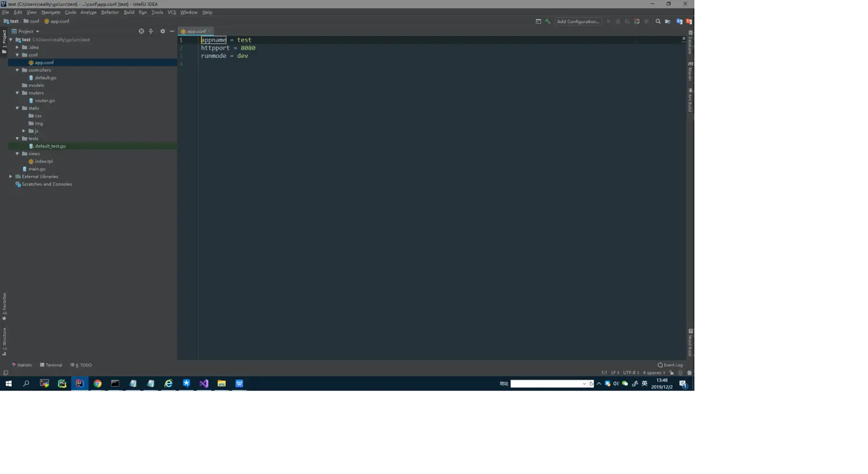
Task: Click the Add Configuration button
Action: pos(578,21)
